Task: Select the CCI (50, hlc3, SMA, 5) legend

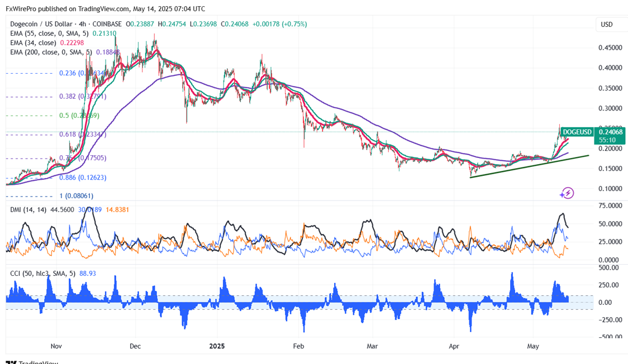Action: (x=42, y=274)
